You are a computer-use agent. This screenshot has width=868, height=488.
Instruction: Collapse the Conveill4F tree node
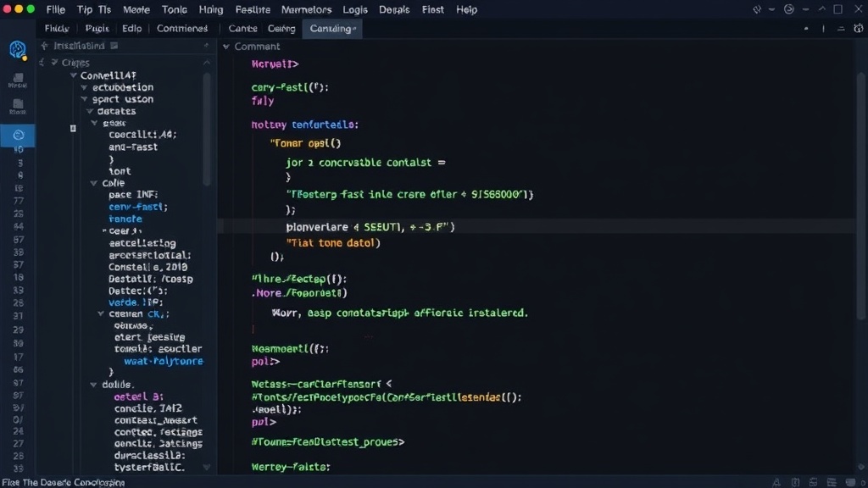click(73, 75)
